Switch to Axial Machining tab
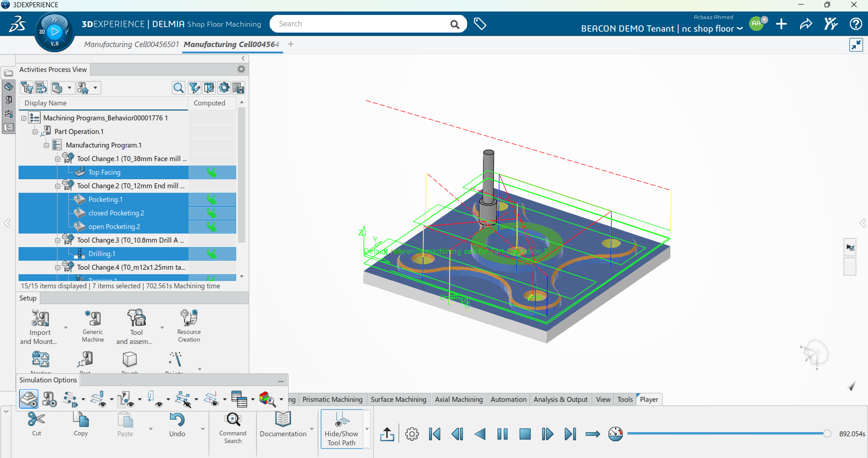Screen dimensions: 868x458 (x=459, y=399)
